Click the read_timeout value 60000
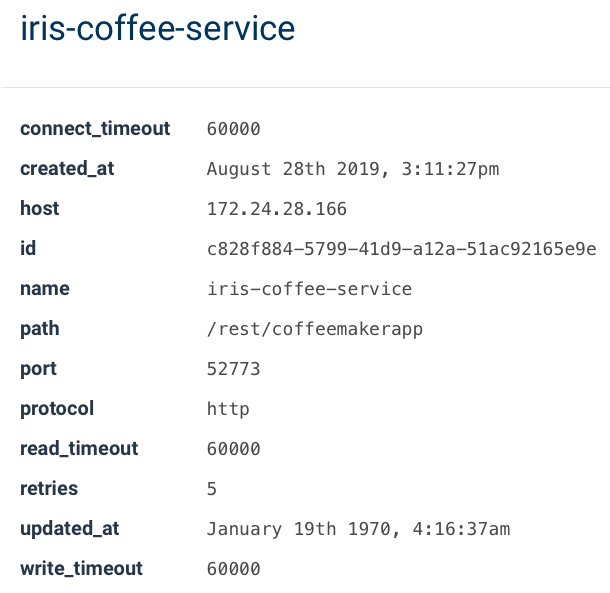This screenshot has height=593, width=610. [233, 449]
